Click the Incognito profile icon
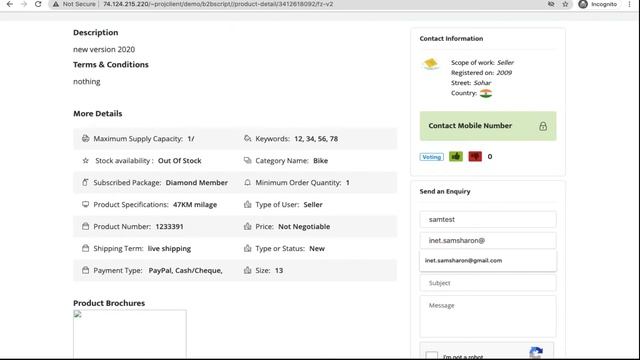Screen dimensions: 640x360 point(583,4)
